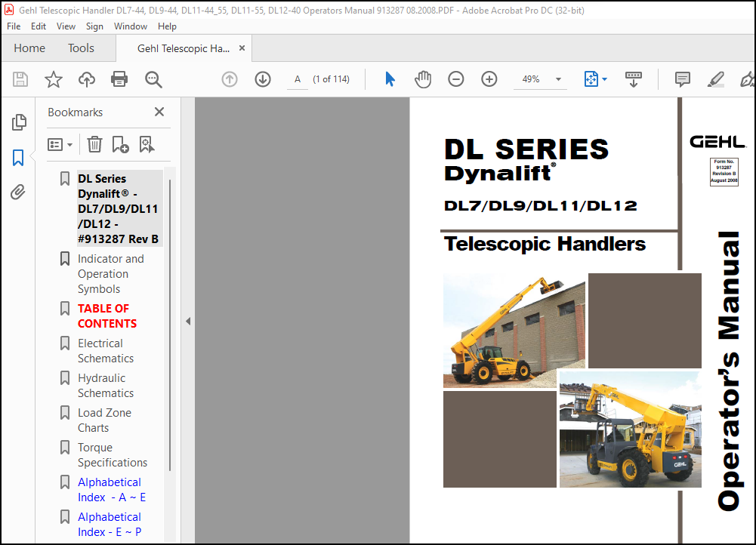756x545 pixels.
Task: Click the page number input field
Action: 298,79
